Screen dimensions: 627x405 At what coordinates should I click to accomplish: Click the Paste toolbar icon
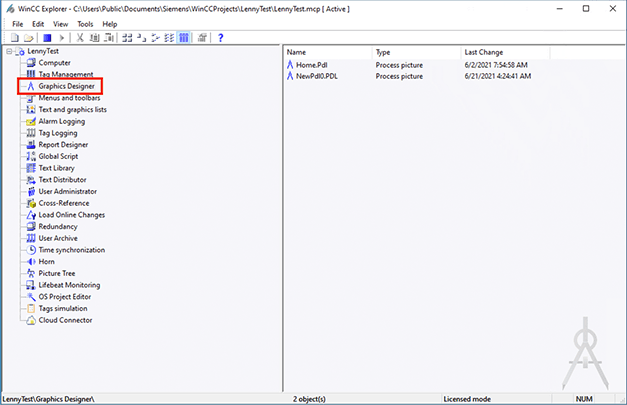point(109,38)
